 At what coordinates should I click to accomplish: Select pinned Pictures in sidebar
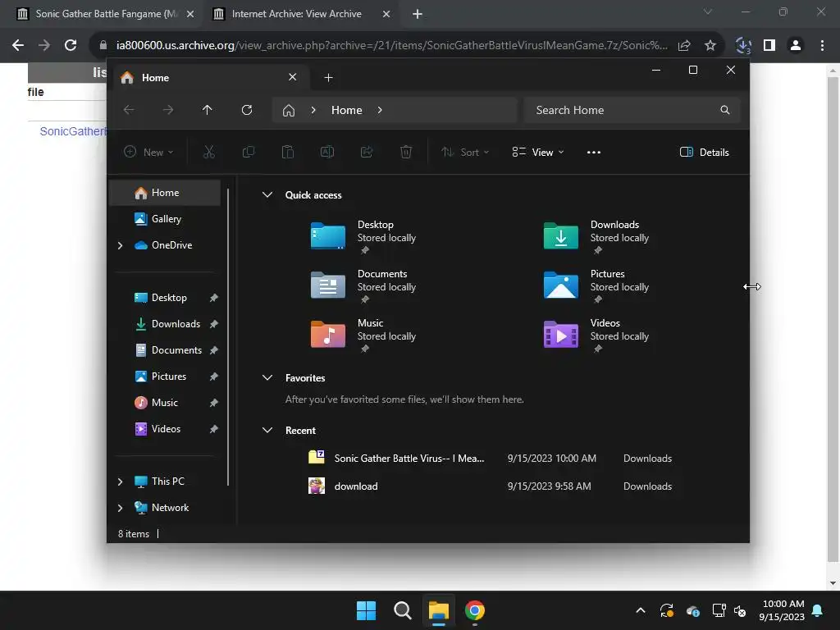pos(165,376)
